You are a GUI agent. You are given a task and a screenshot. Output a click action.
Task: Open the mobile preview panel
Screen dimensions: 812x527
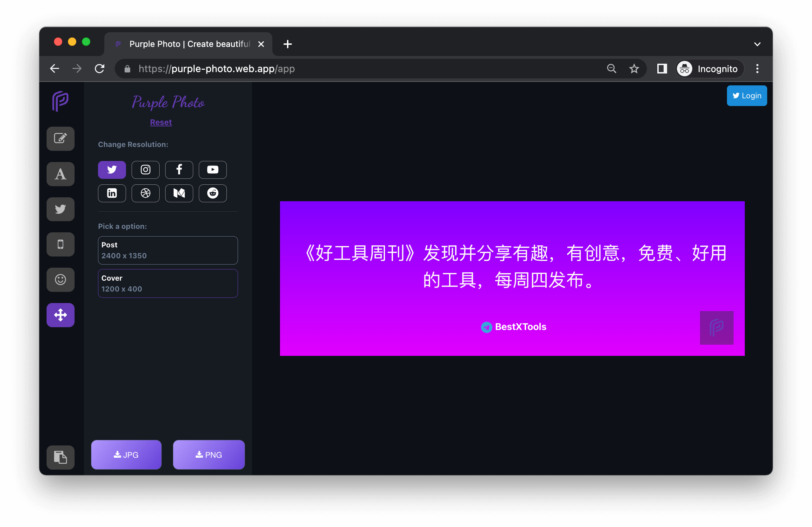pos(61,244)
